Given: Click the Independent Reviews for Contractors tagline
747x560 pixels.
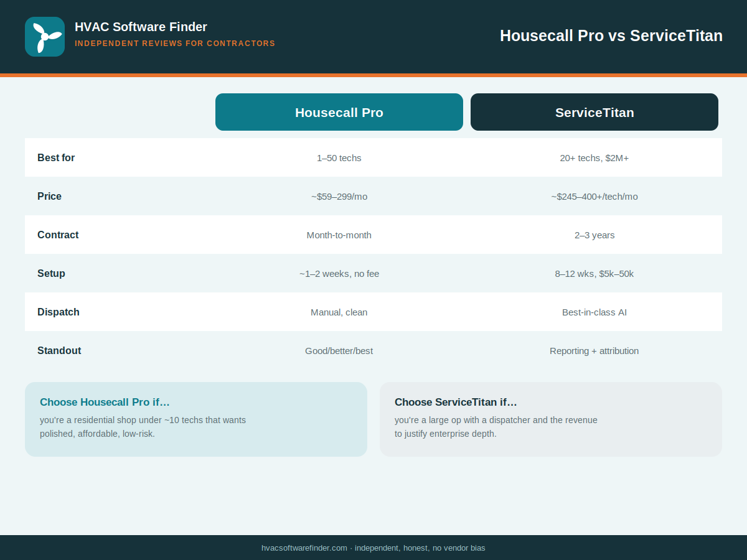Looking at the screenshot, I should click(x=175, y=44).
